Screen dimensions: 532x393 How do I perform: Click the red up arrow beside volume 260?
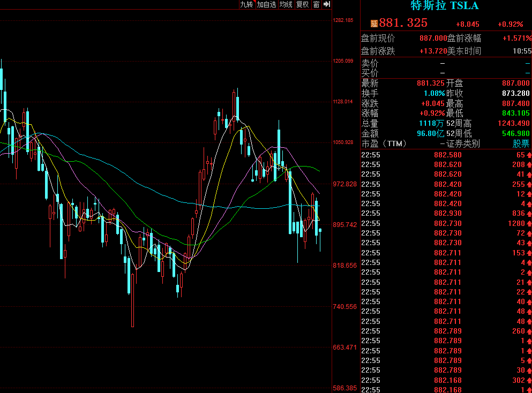tap(529, 331)
